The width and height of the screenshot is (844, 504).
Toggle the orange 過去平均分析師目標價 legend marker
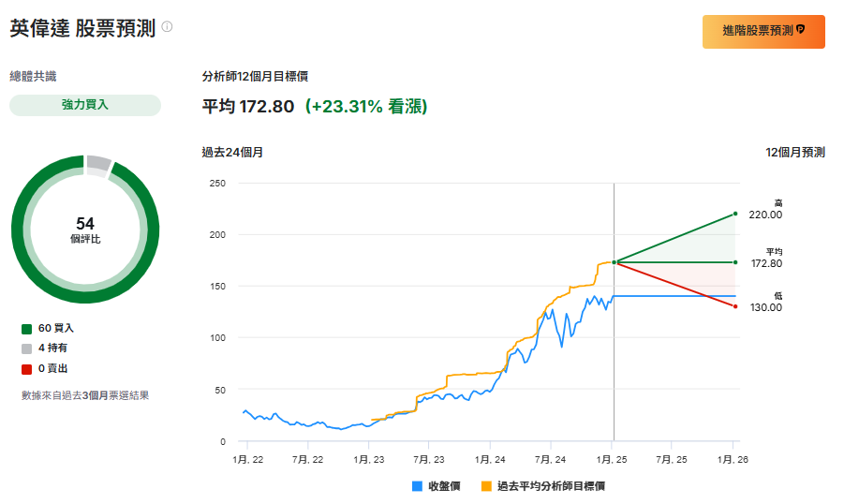tap(486, 486)
